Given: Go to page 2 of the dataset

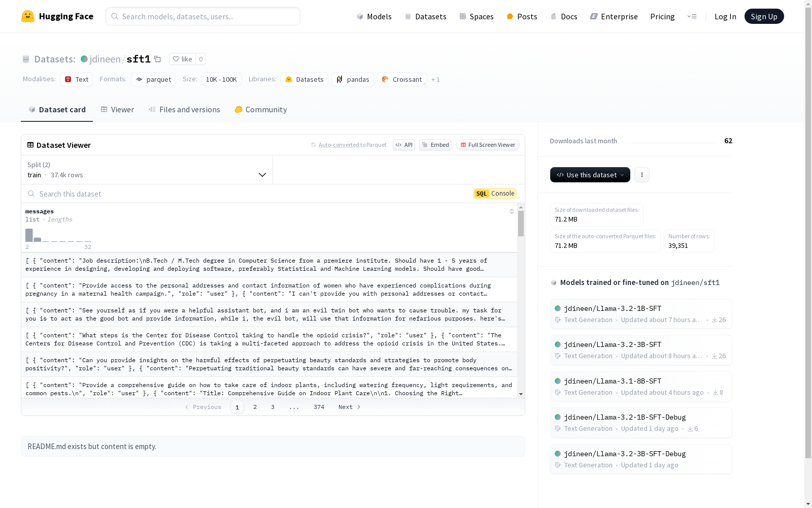Looking at the screenshot, I should click(x=255, y=407).
